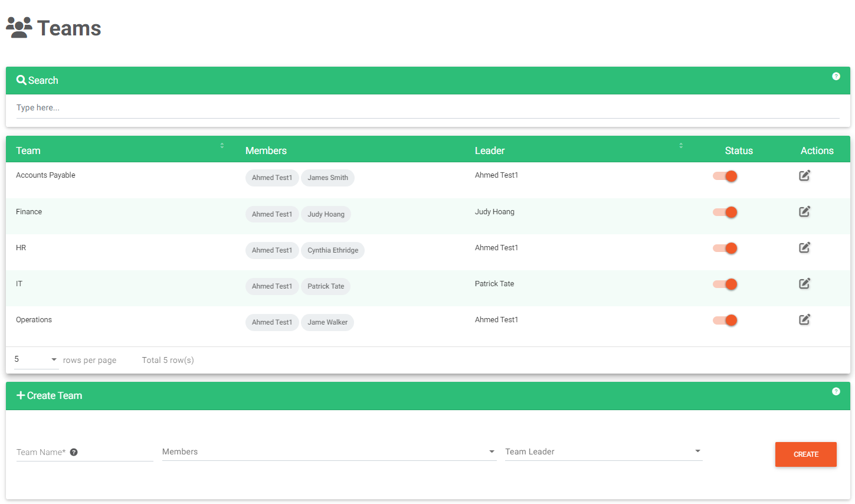
Task: Toggle status for Accounts Payable team
Action: [725, 176]
